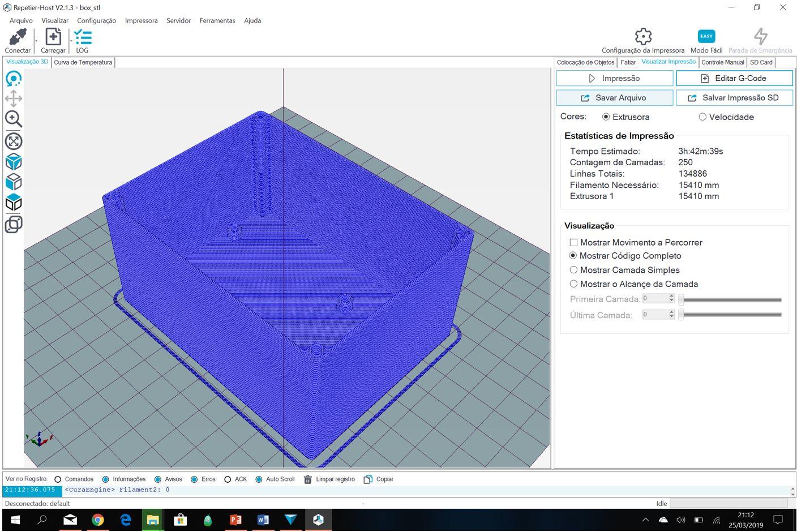
Task: Click the Conectar plug icon
Action: pyautogui.click(x=18, y=37)
